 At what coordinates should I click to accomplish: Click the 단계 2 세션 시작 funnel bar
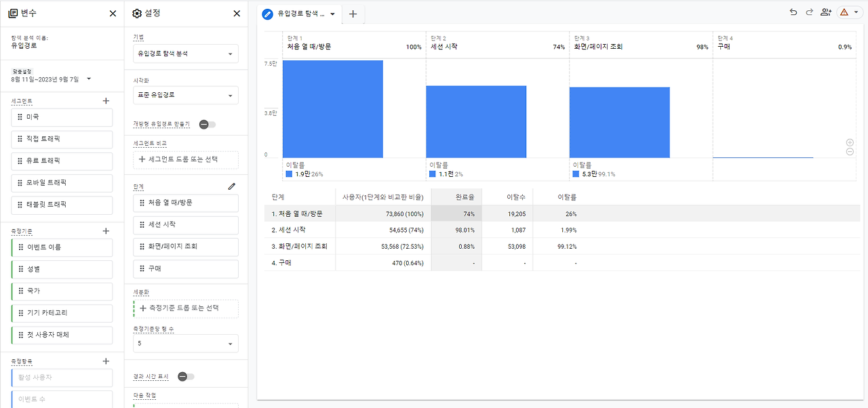(x=476, y=122)
